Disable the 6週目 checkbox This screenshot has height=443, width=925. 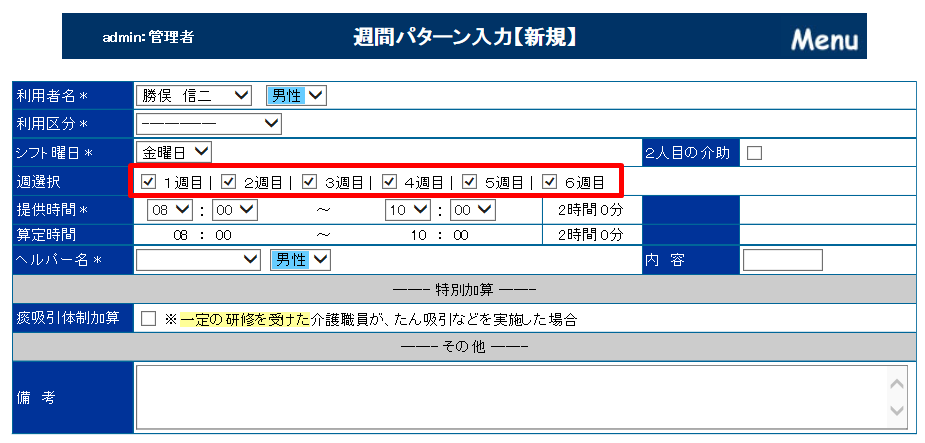pos(549,182)
